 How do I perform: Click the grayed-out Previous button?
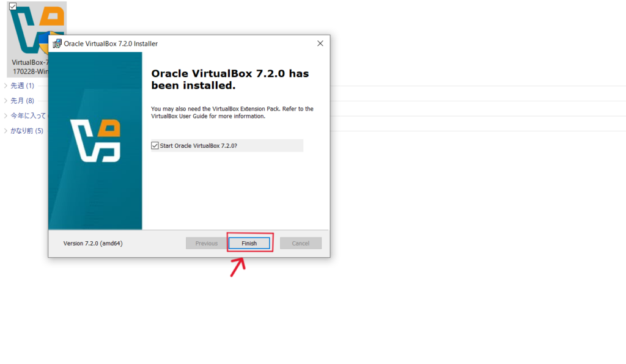click(x=206, y=243)
